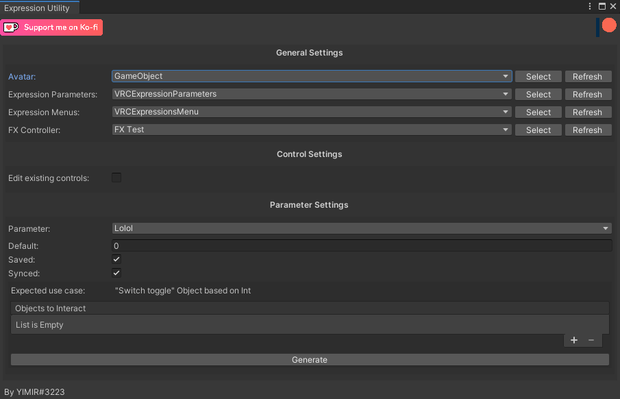Click the Expression Parameters label
This screenshot has height=399, width=620.
click(53, 95)
